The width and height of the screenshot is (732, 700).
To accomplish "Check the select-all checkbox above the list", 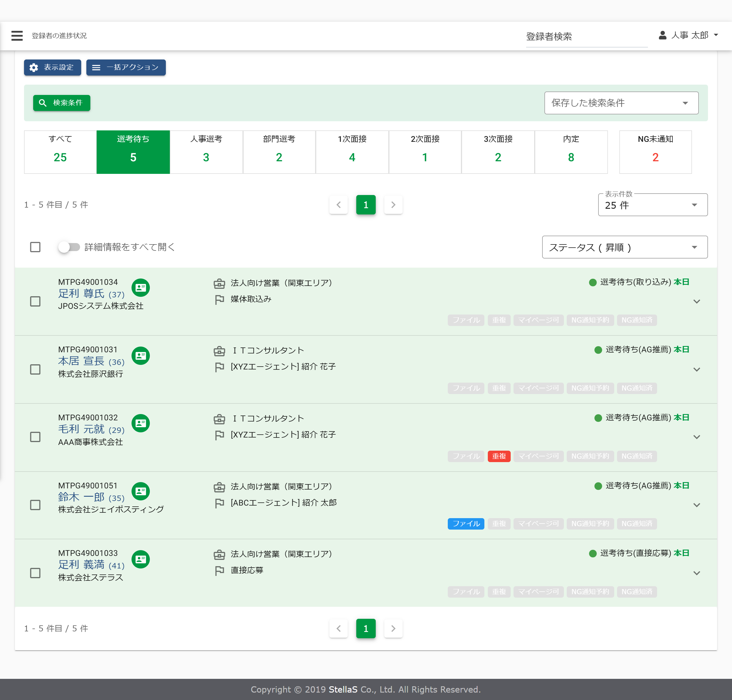I will pos(35,247).
